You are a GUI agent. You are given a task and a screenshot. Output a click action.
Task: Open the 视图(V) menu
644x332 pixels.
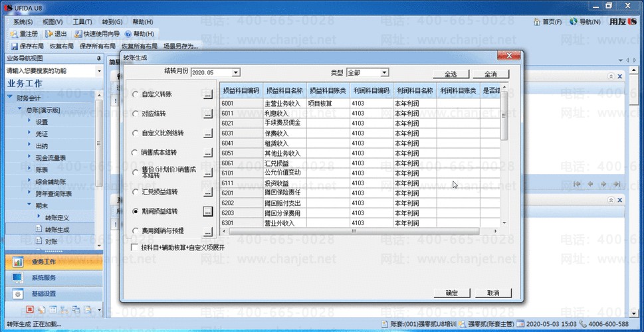[53, 22]
